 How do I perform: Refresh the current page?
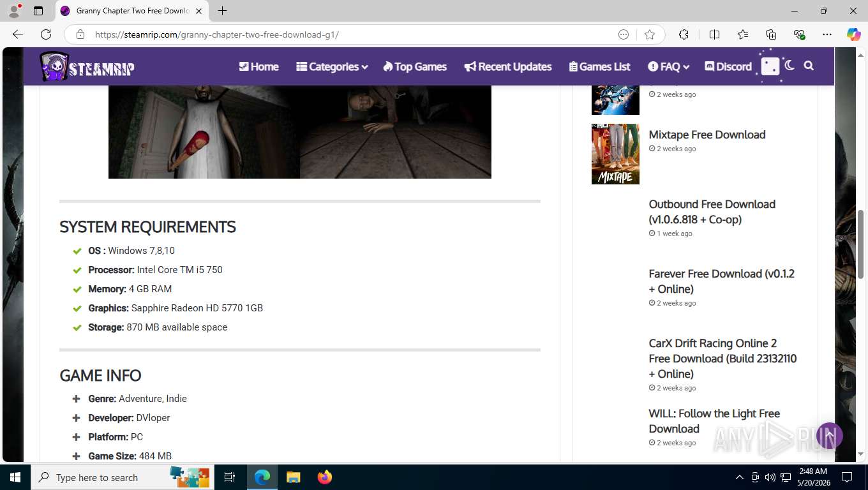[x=46, y=34]
